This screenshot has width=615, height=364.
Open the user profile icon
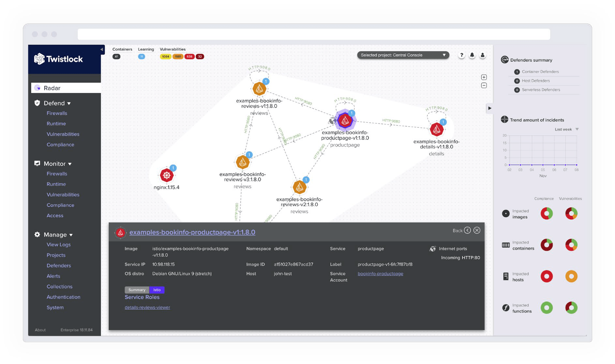(483, 55)
